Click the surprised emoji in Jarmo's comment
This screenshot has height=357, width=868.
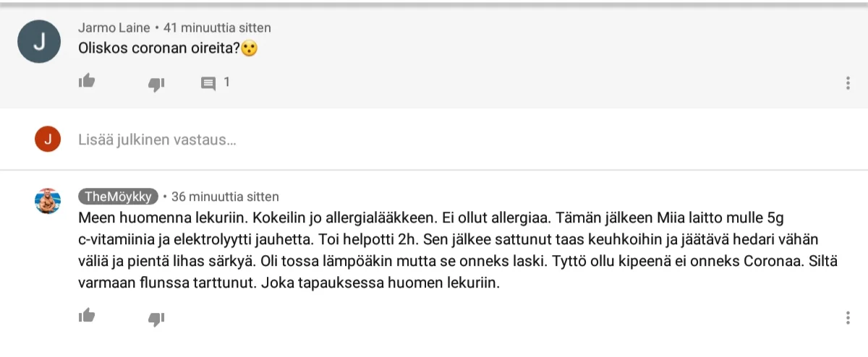click(250, 49)
